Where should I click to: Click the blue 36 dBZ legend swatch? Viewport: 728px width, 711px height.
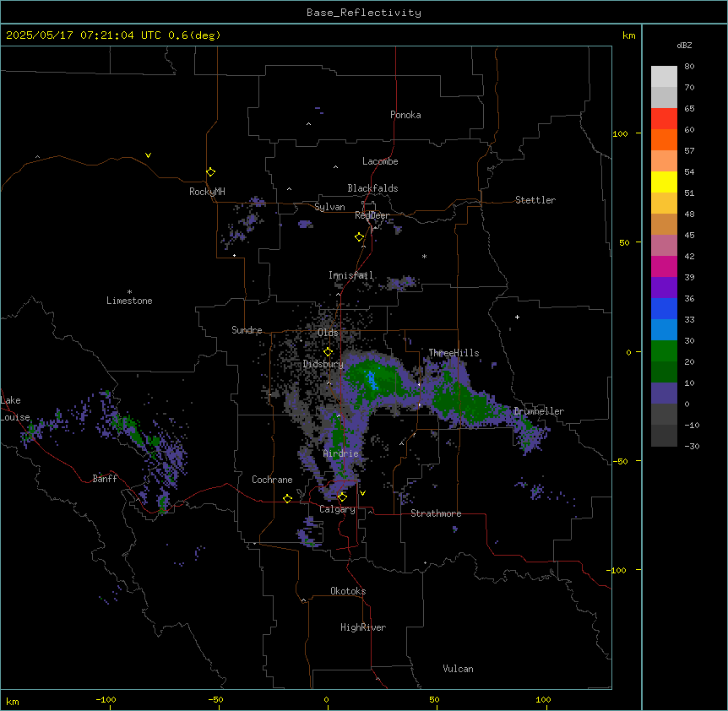coord(664,308)
